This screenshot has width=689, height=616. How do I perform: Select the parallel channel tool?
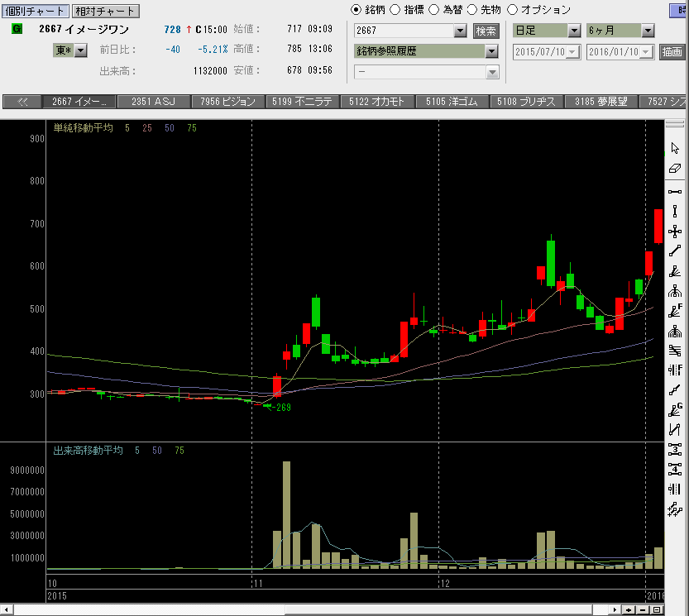675,429
